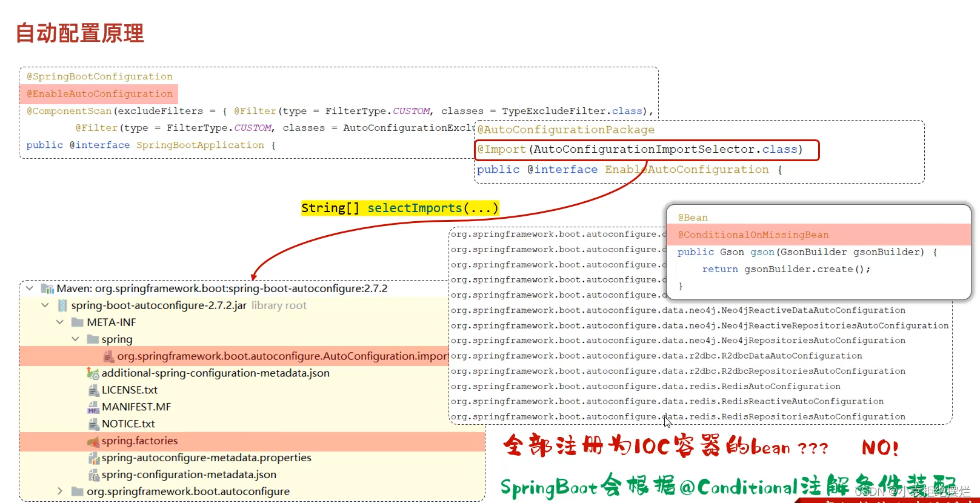Select spring-boot-autoconfigure-2.7.2.jar library root
This screenshot has height=503, width=980.
(188, 305)
